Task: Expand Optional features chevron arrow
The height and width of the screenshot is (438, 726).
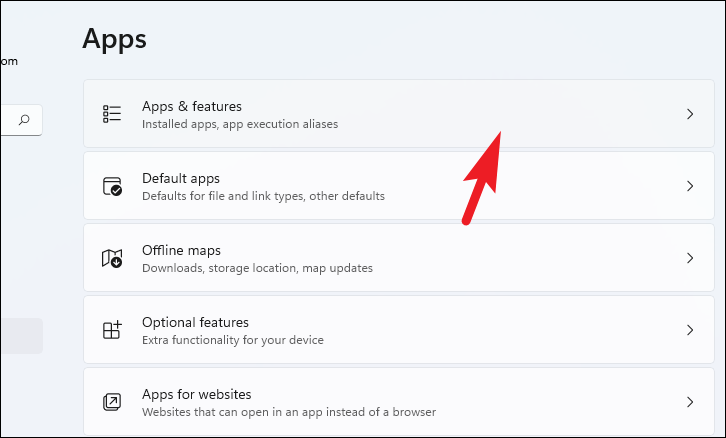Action: tap(690, 330)
